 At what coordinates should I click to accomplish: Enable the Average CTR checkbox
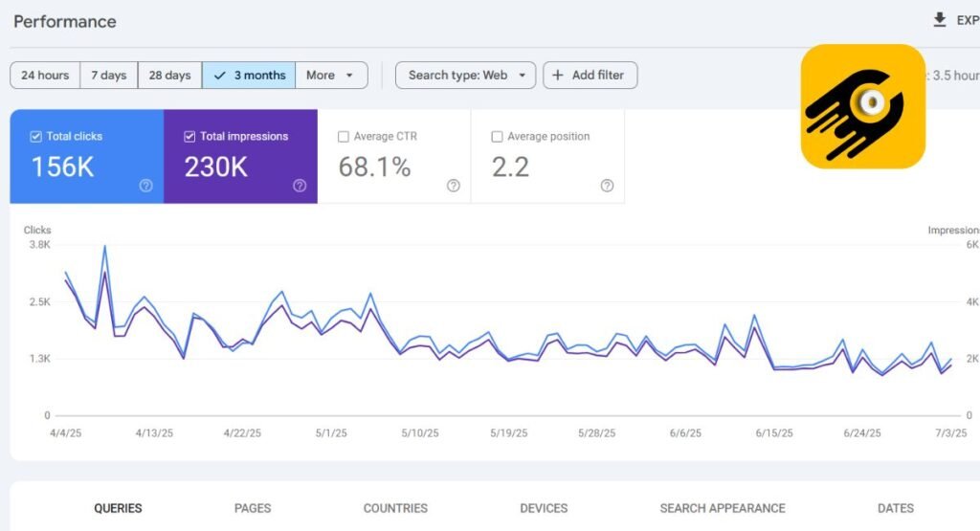(x=344, y=137)
